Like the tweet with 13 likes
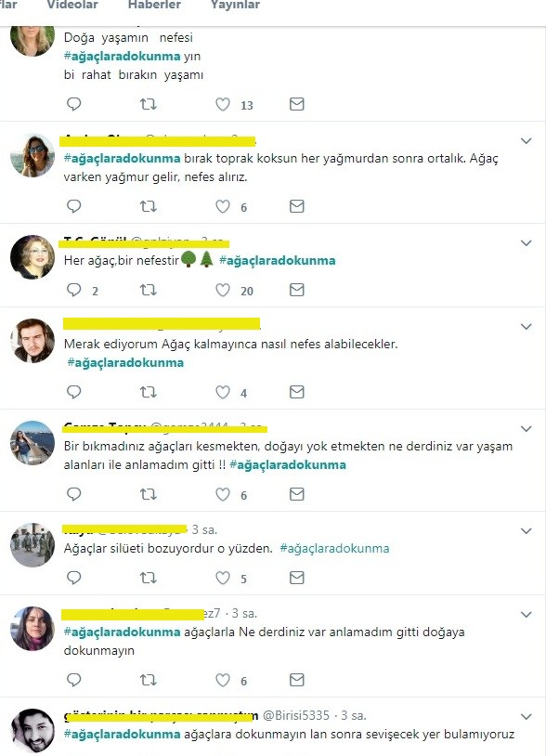546x756 pixels. coord(223,104)
